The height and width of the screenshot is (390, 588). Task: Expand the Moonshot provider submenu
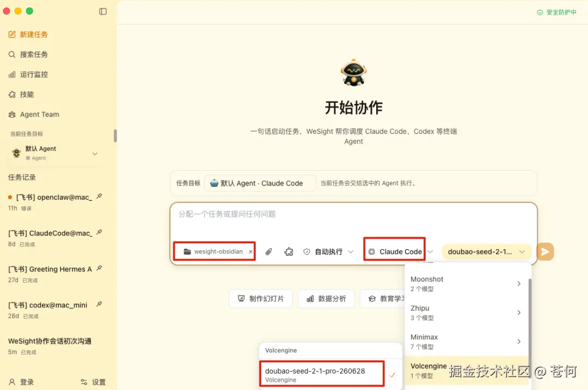tap(466, 283)
